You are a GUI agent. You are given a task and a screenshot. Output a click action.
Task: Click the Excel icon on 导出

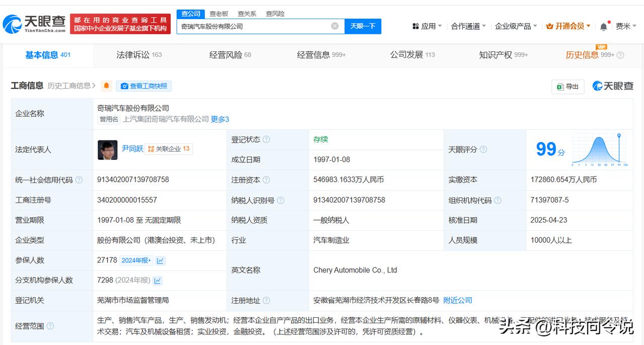559,87
